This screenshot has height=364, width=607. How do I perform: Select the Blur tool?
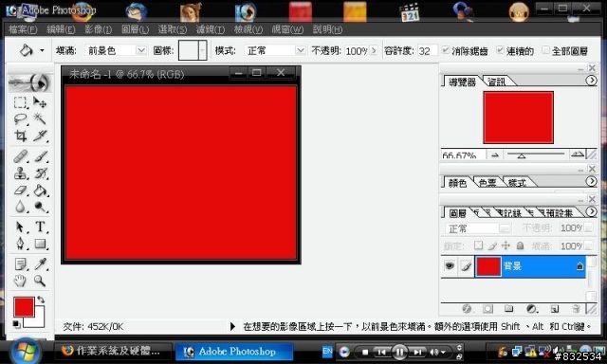[20, 207]
